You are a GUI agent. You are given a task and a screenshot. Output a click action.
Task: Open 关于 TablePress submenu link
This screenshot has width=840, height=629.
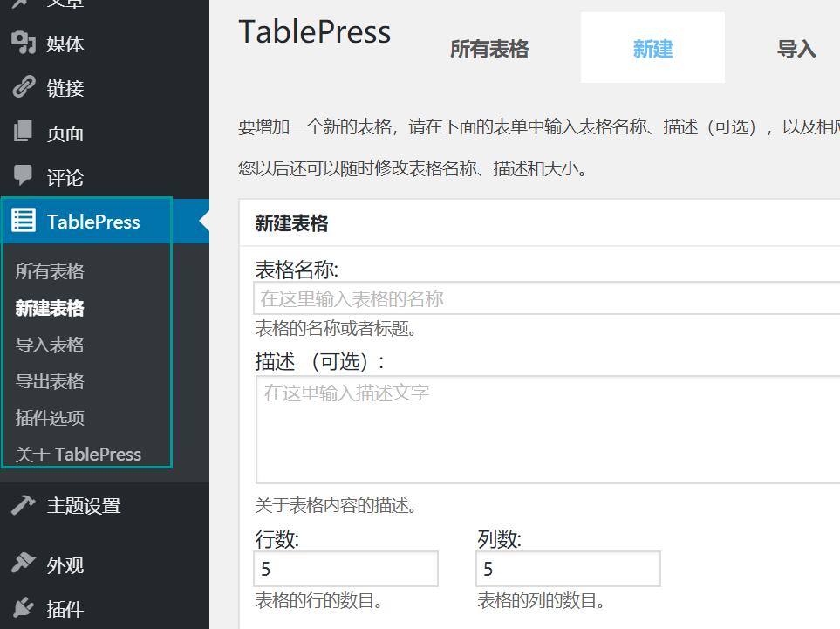79,454
